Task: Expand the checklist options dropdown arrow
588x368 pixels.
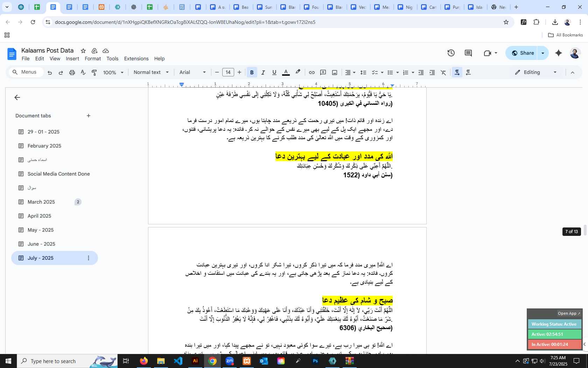Action: tap(382, 73)
